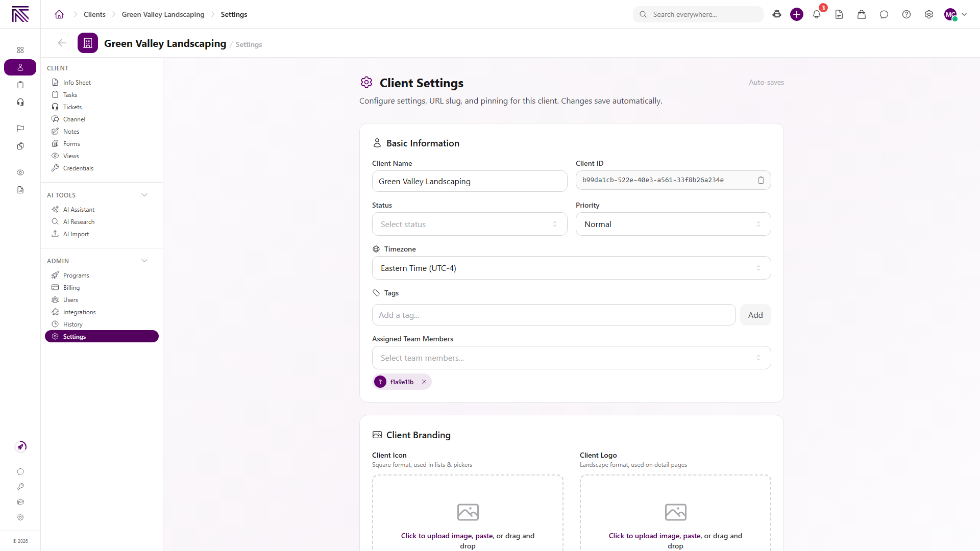Open the document icon in top bar

[839, 14]
